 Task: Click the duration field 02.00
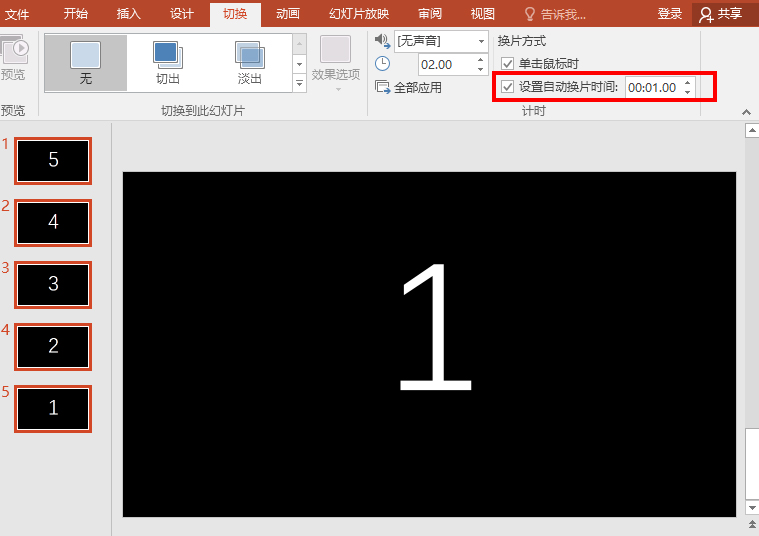point(445,64)
